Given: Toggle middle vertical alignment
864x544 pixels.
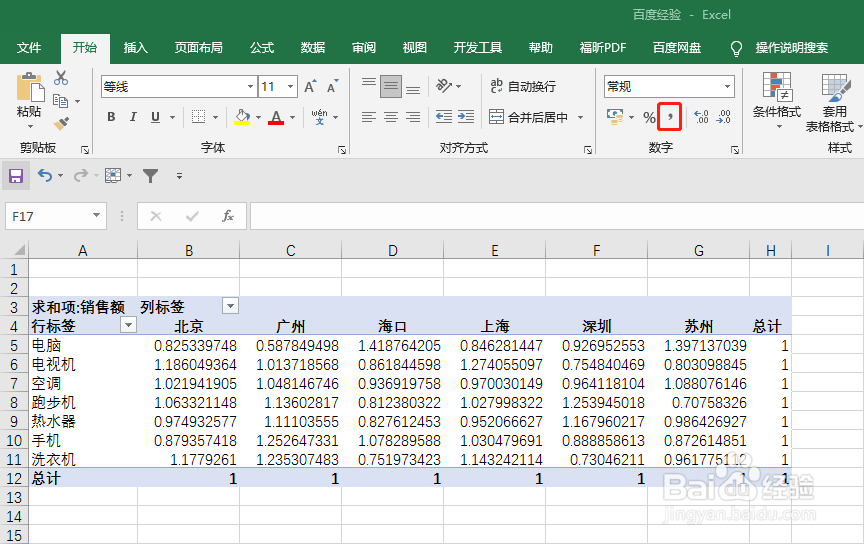Looking at the screenshot, I should (391, 87).
